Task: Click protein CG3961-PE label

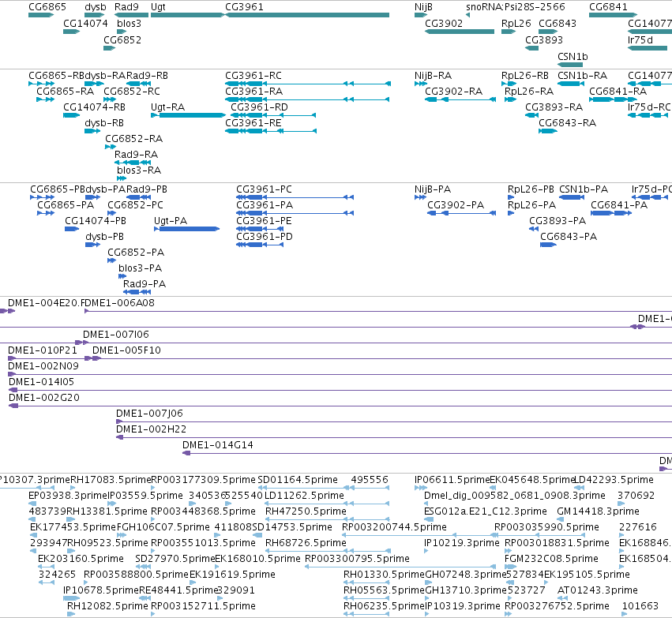Action: [264, 220]
